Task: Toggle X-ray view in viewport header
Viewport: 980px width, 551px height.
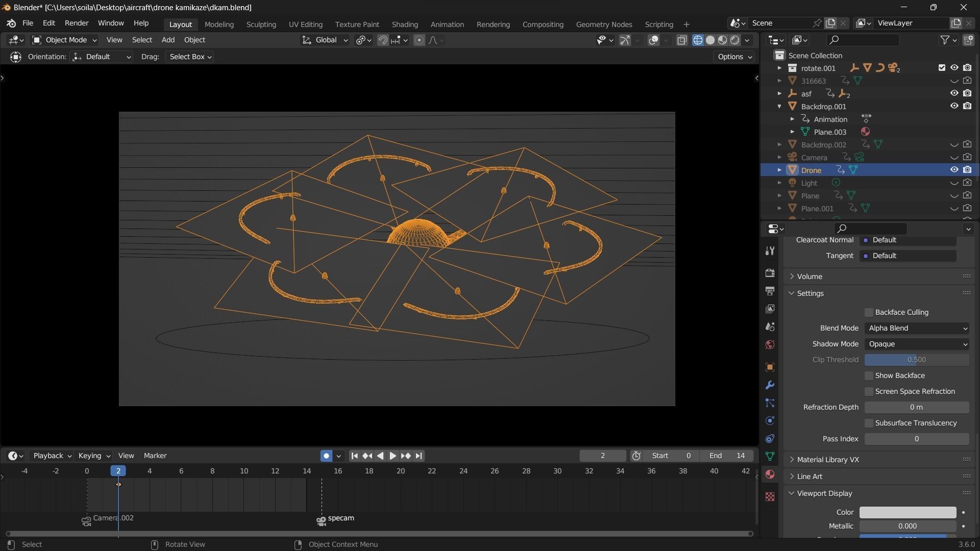Action: [682, 40]
